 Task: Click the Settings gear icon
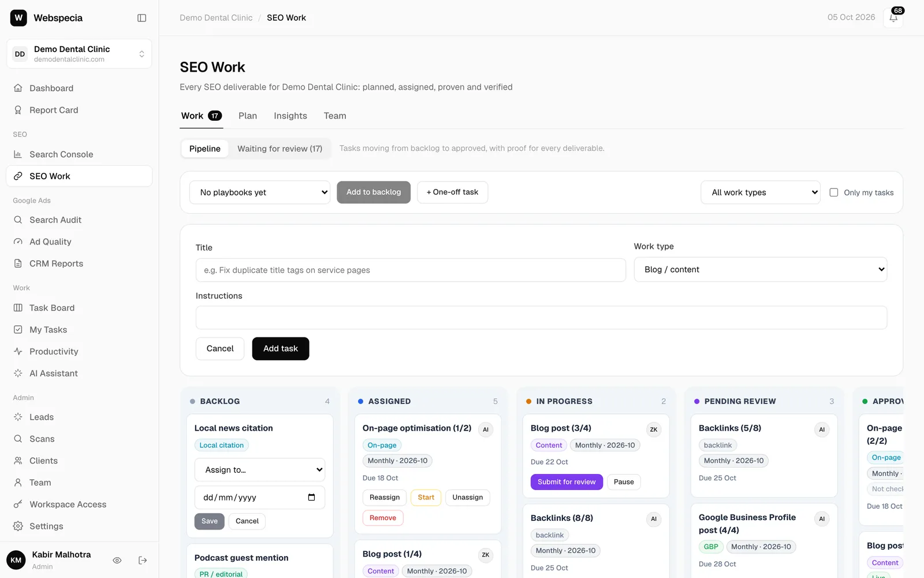tap(18, 526)
